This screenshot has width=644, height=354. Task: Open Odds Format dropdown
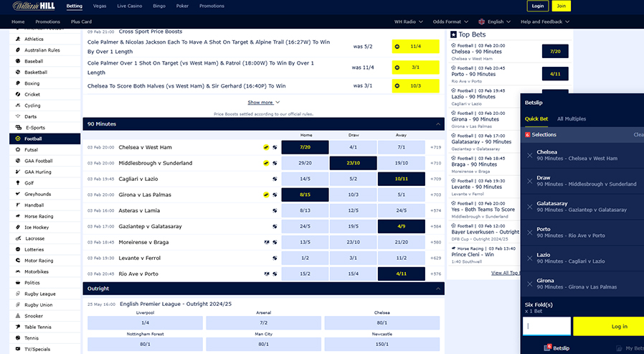coord(450,22)
